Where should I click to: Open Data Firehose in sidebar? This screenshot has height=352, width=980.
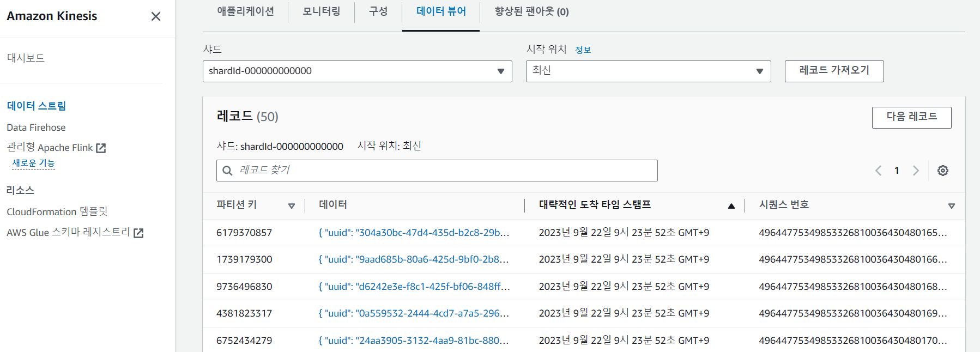pos(36,128)
